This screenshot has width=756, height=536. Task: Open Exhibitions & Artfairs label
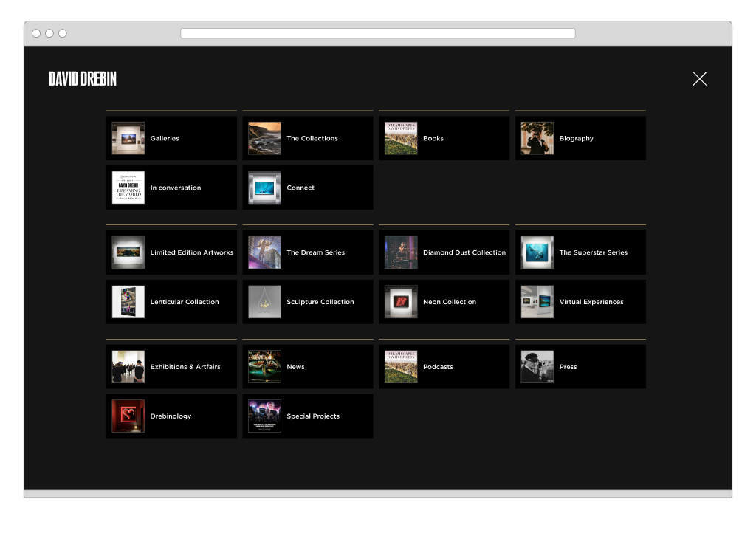[x=185, y=367]
